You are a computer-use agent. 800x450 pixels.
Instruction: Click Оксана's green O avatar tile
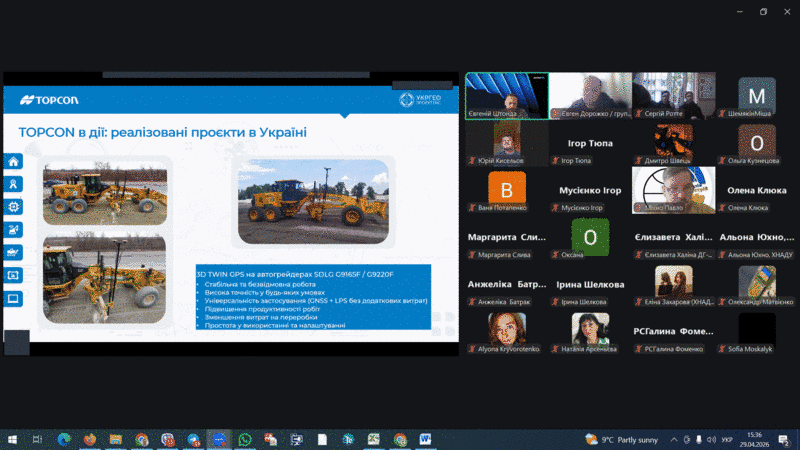pos(589,237)
